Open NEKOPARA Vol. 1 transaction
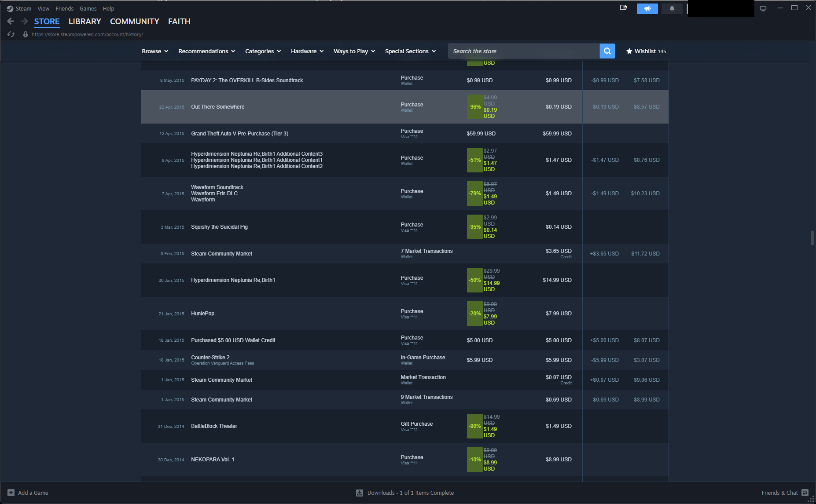 [405, 460]
